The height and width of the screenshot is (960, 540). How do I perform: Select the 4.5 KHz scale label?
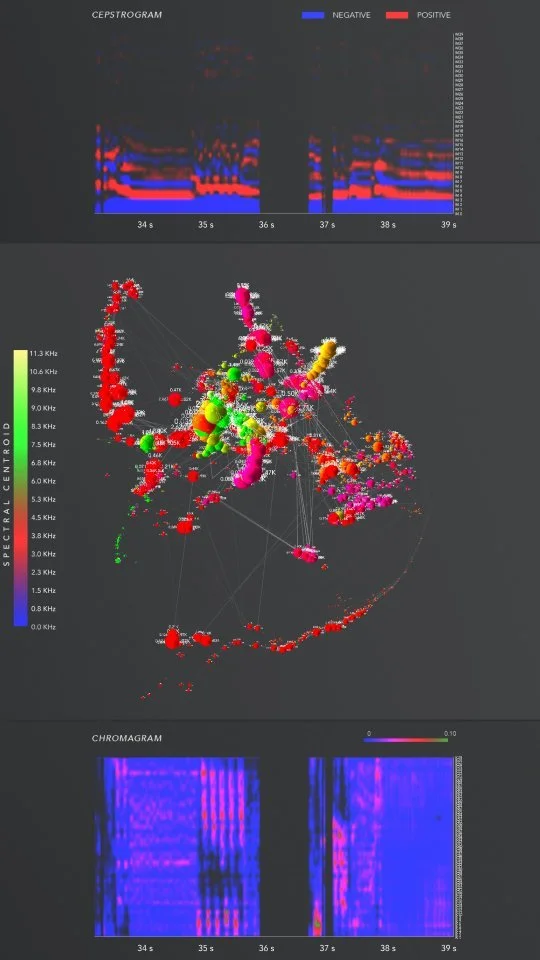click(43, 517)
